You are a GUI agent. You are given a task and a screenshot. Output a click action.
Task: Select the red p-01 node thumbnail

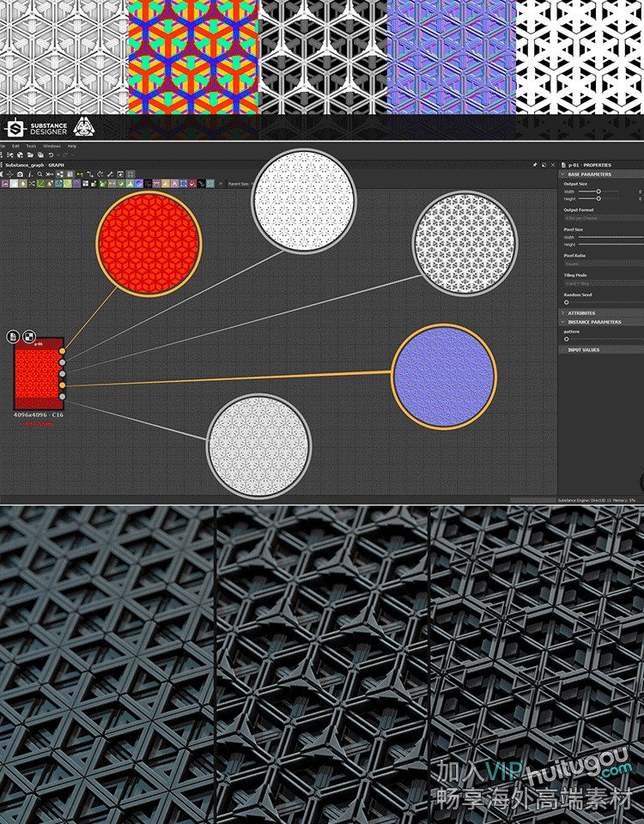[x=35, y=378]
